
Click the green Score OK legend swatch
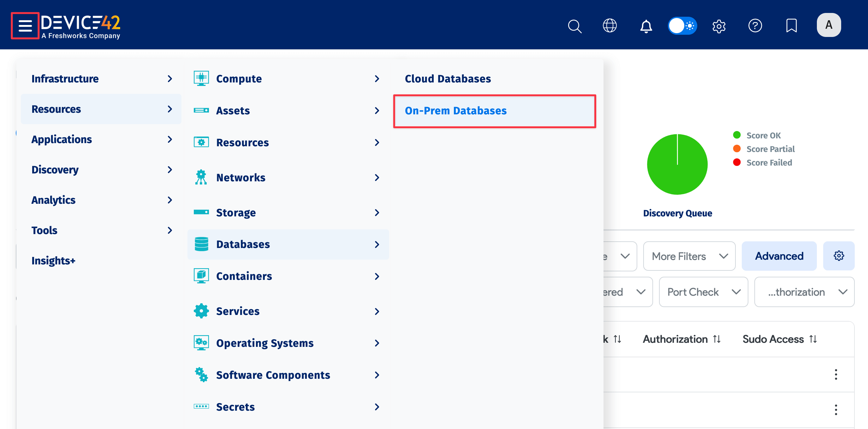[x=737, y=135]
